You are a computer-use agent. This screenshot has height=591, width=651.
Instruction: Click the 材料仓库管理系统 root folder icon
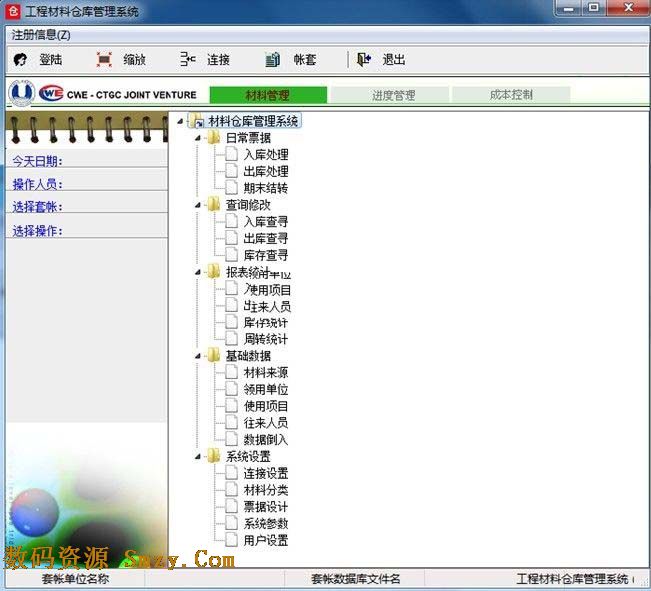coord(197,120)
